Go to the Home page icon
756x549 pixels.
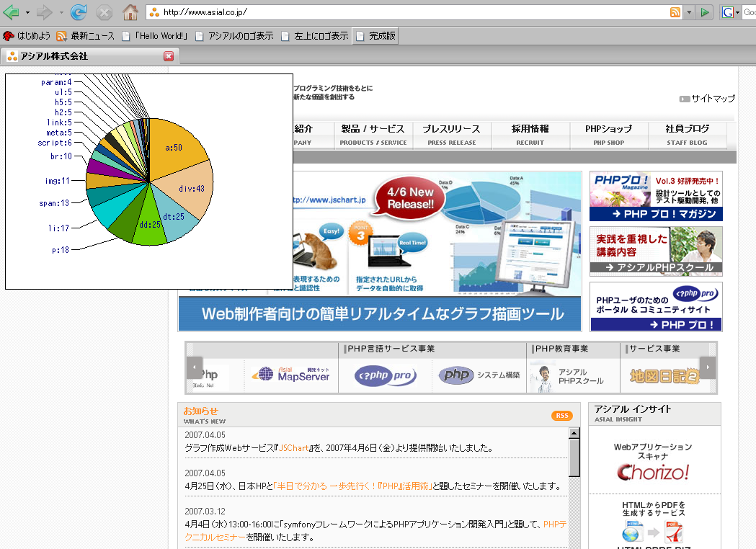click(x=130, y=12)
